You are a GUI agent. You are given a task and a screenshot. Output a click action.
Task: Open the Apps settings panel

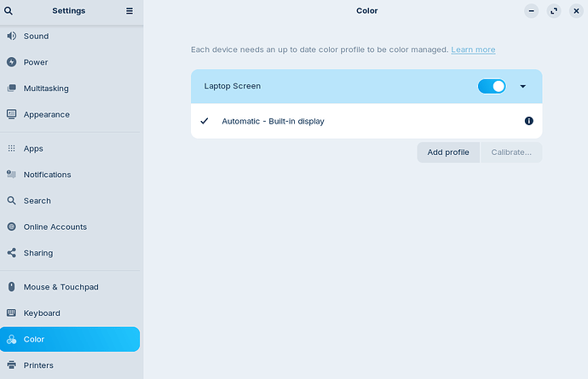(x=34, y=148)
